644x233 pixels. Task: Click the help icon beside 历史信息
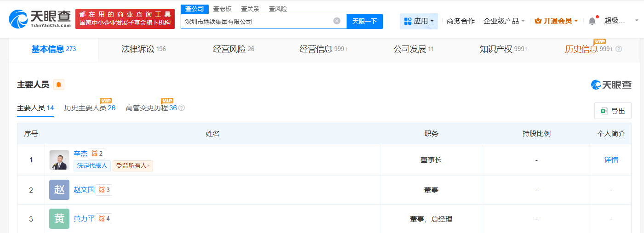click(x=619, y=49)
